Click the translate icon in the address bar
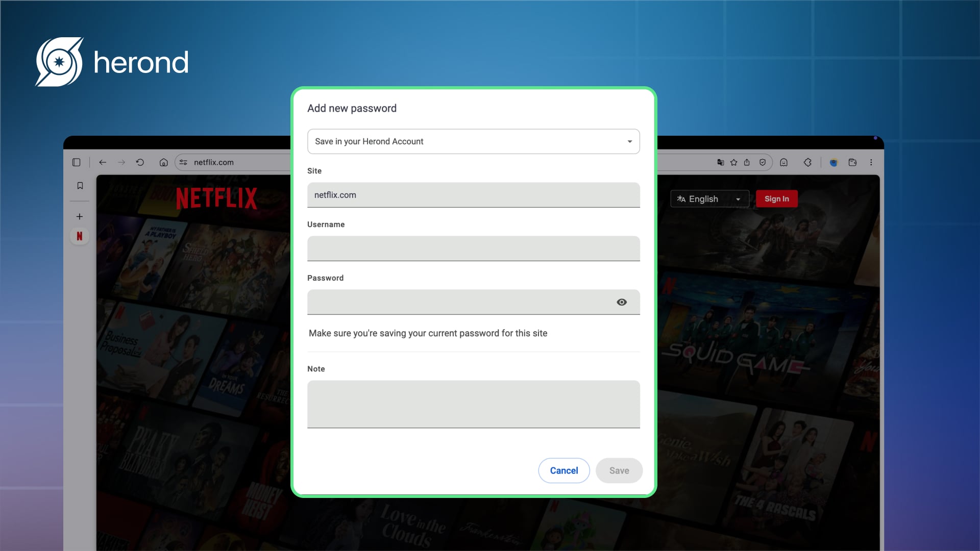Image resolution: width=980 pixels, height=551 pixels. click(720, 162)
